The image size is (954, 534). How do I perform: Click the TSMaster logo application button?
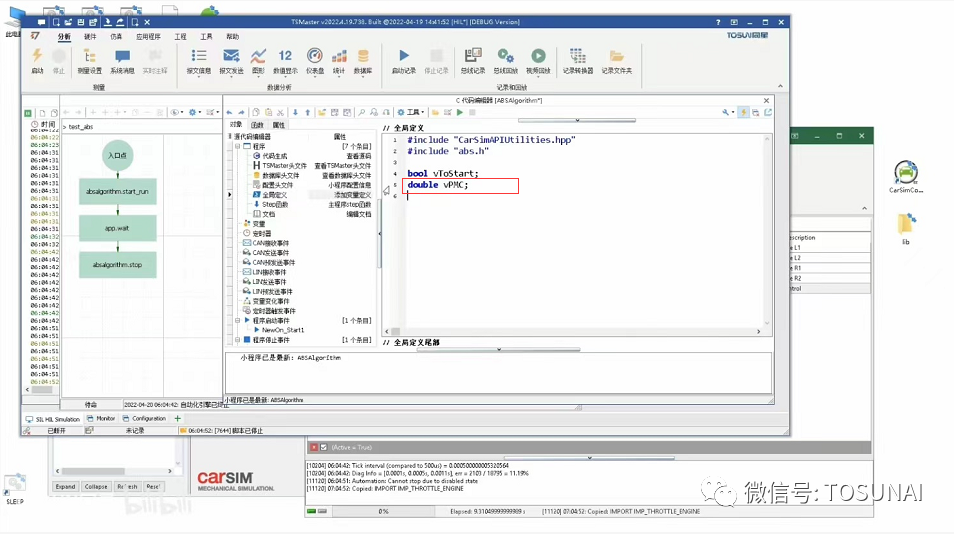[x=35, y=36]
